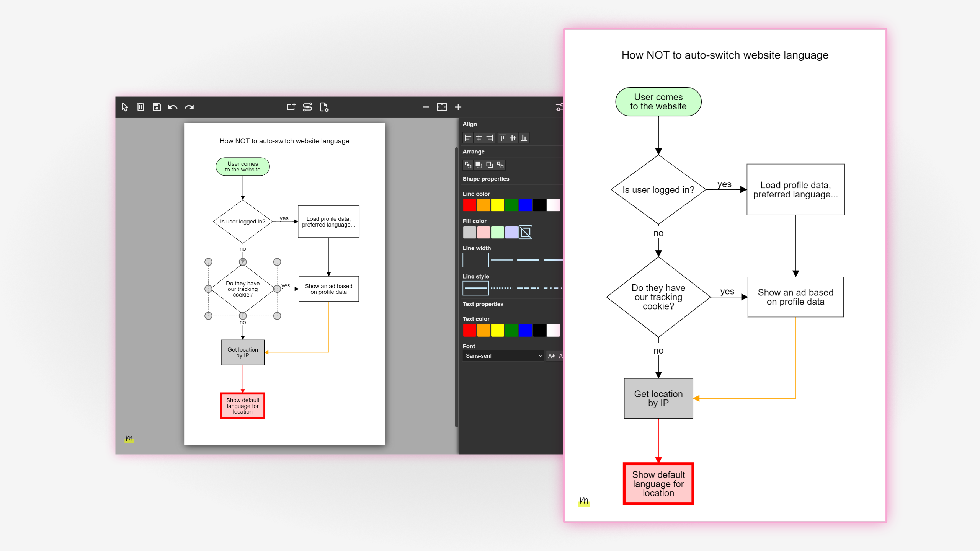The width and height of the screenshot is (980, 551).
Task: Open the Font dropdown menu
Action: (x=502, y=355)
